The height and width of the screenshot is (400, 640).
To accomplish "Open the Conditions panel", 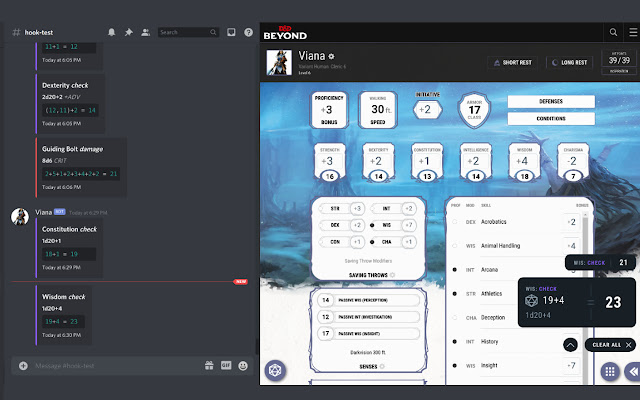I will click(551, 118).
